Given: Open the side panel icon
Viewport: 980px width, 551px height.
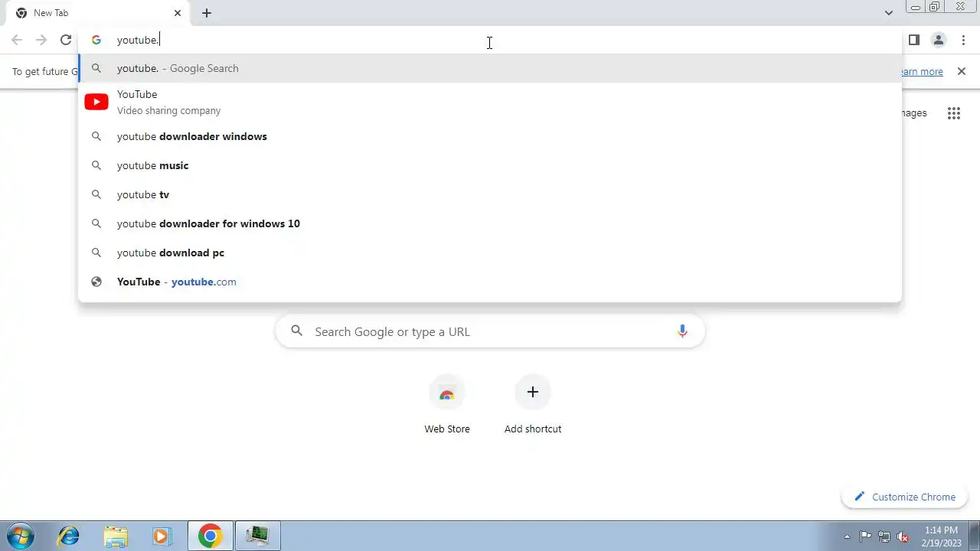Looking at the screenshot, I should point(914,40).
